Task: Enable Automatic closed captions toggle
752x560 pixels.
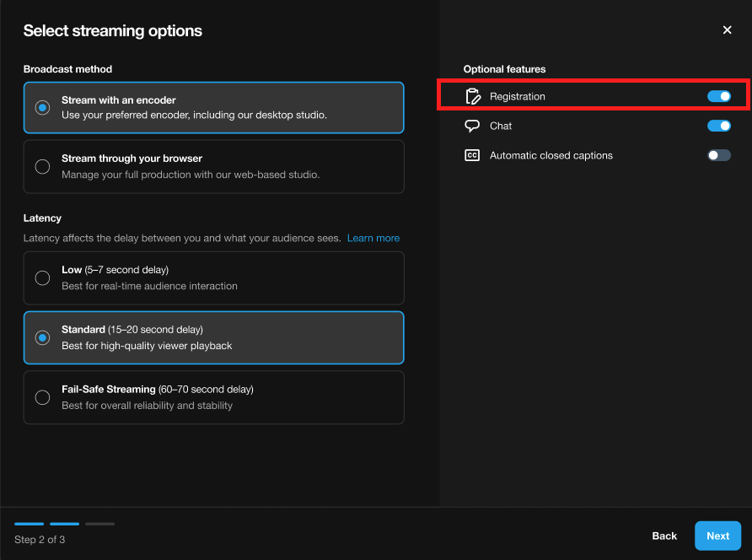Action: click(x=718, y=155)
